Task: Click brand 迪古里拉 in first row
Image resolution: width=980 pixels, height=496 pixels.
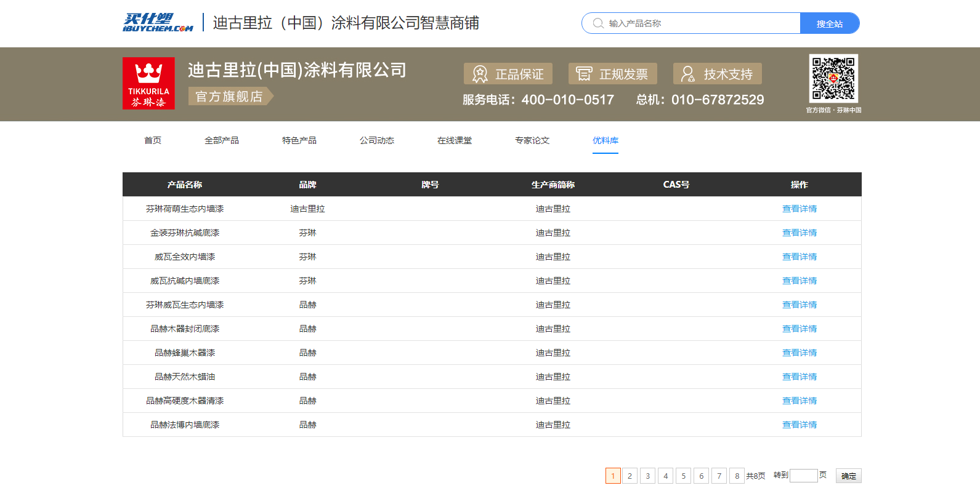Action: 307,209
